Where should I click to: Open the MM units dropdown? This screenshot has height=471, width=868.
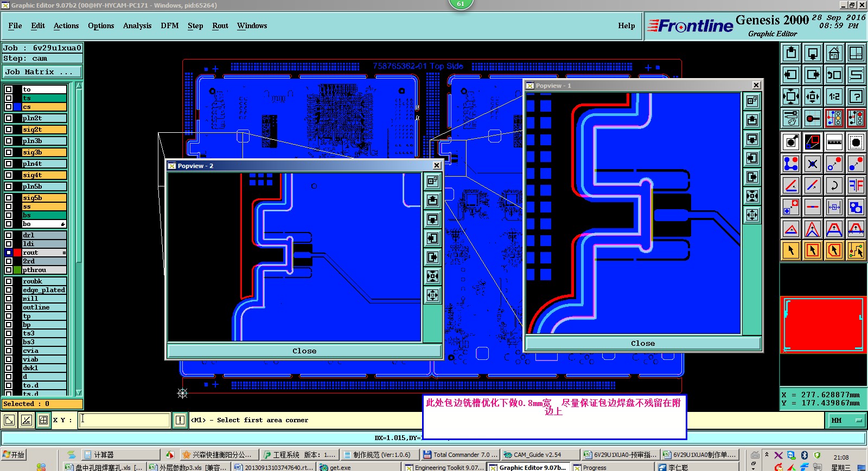[846, 421]
